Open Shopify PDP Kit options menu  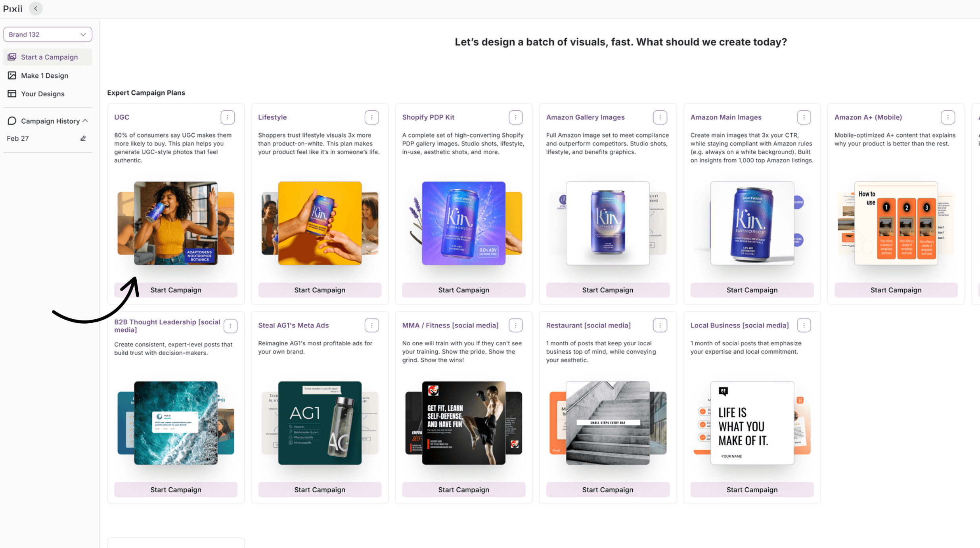pos(515,117)
